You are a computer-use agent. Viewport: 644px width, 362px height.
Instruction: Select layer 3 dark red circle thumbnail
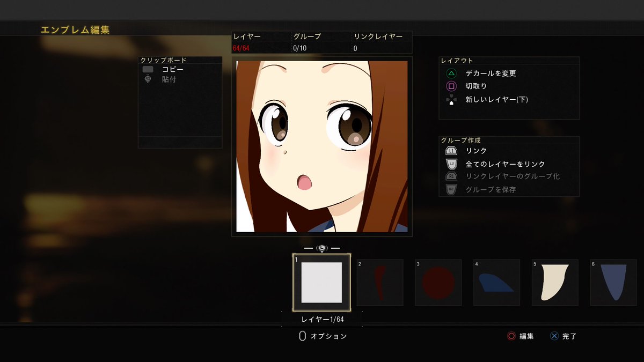click(x=438, y=283)
